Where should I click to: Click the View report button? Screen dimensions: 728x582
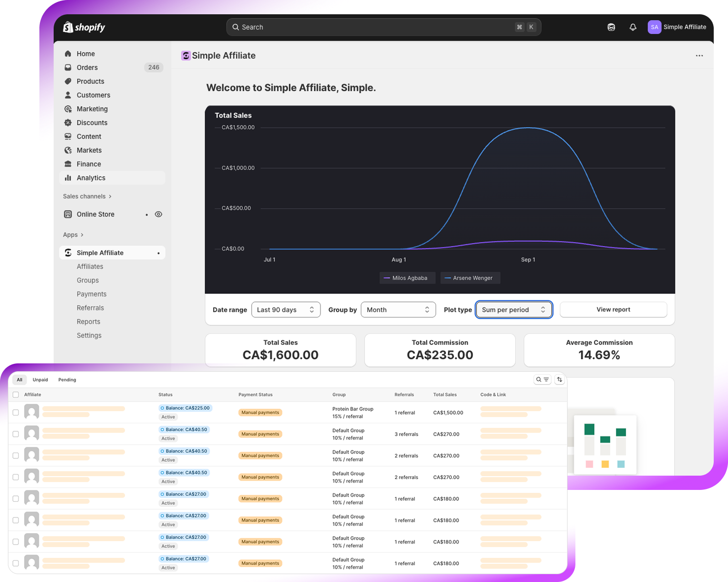(x=613, y=310)
